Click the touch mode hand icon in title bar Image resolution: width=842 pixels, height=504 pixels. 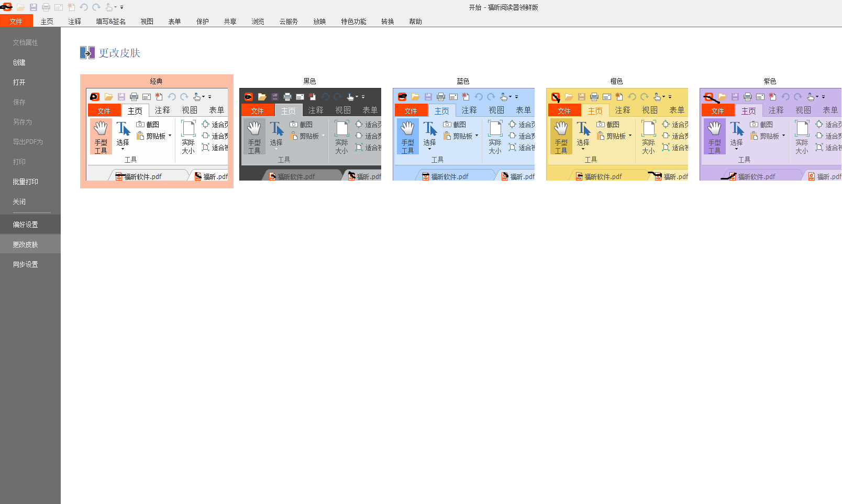(108, 7)
